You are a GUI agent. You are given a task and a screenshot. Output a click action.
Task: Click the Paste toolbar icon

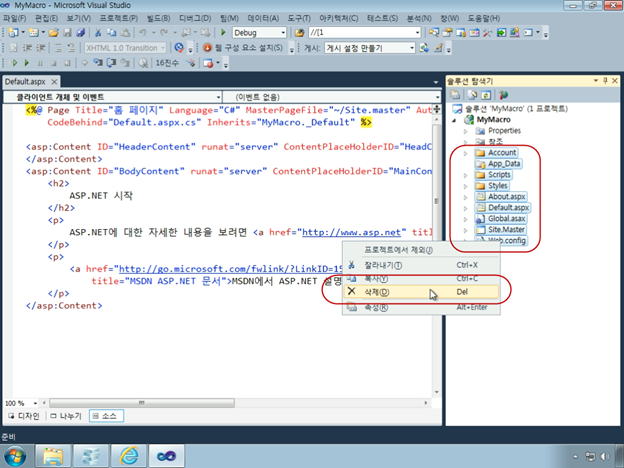tap(125, 33)
